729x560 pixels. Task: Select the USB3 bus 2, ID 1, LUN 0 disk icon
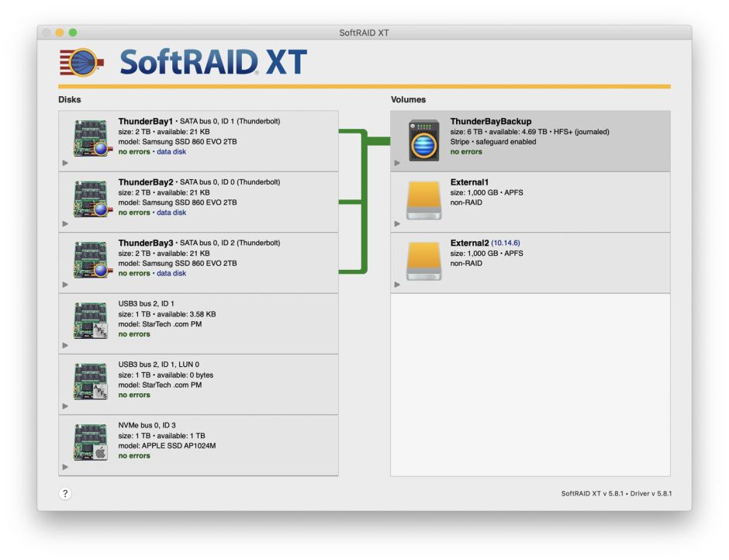pyautogui.click(x=91, y=379)
